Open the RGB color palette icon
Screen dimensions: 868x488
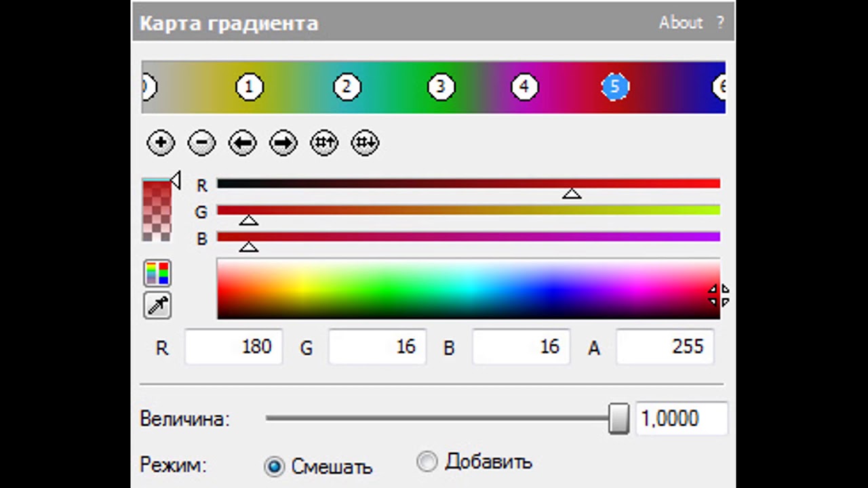(x=157, y=273)
